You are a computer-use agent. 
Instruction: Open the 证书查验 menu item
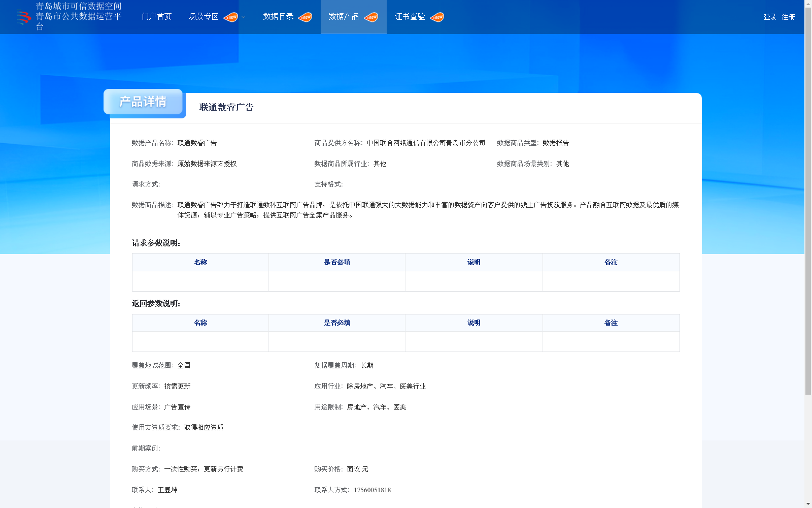[x=410, y=17]
